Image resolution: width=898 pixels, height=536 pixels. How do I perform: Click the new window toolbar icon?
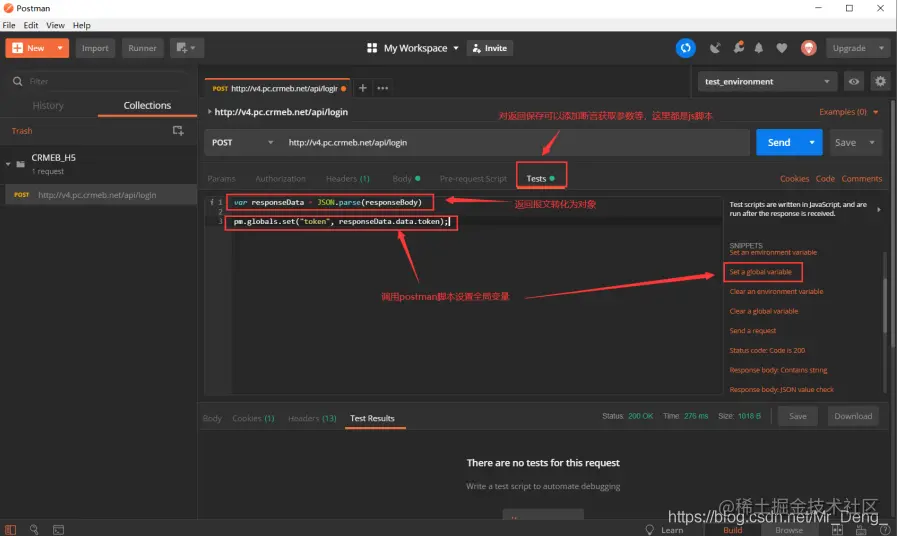pyautogui.click(x=186, y=48)
